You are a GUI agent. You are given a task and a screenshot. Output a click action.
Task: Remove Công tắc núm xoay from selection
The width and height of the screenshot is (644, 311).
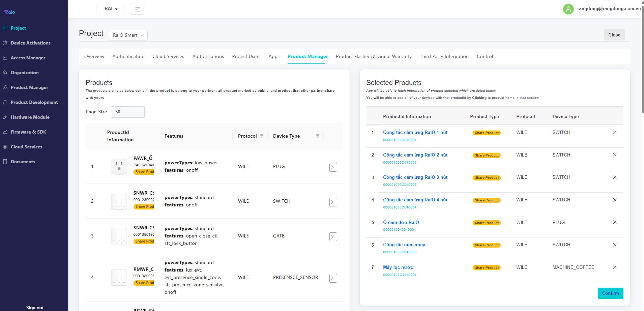point(615,245)
